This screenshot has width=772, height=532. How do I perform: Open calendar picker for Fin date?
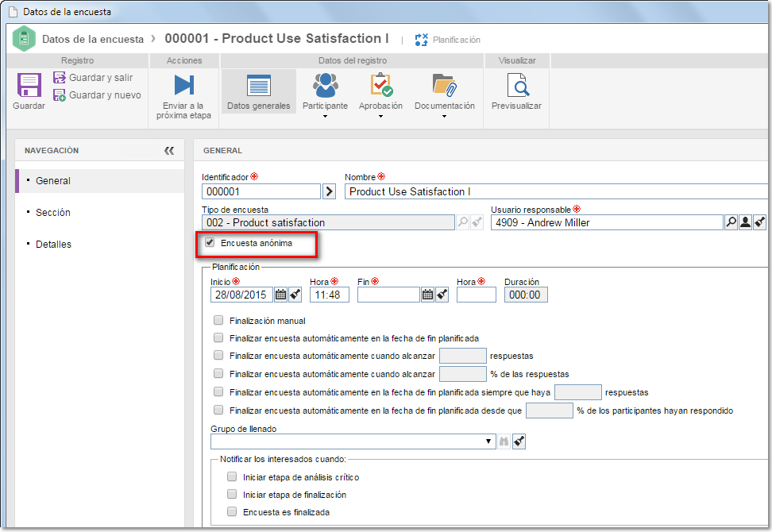coord(427,295)
